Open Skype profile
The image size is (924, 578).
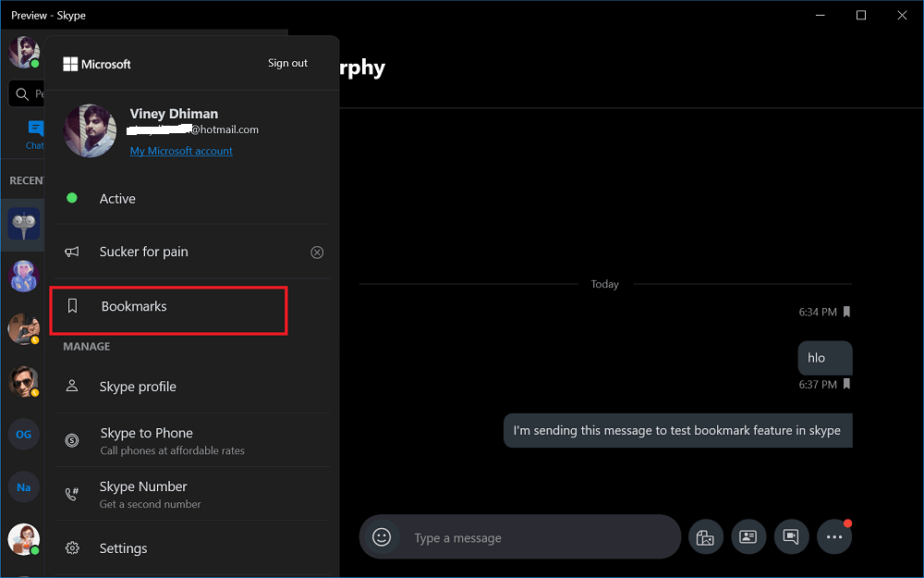[192, 387]
